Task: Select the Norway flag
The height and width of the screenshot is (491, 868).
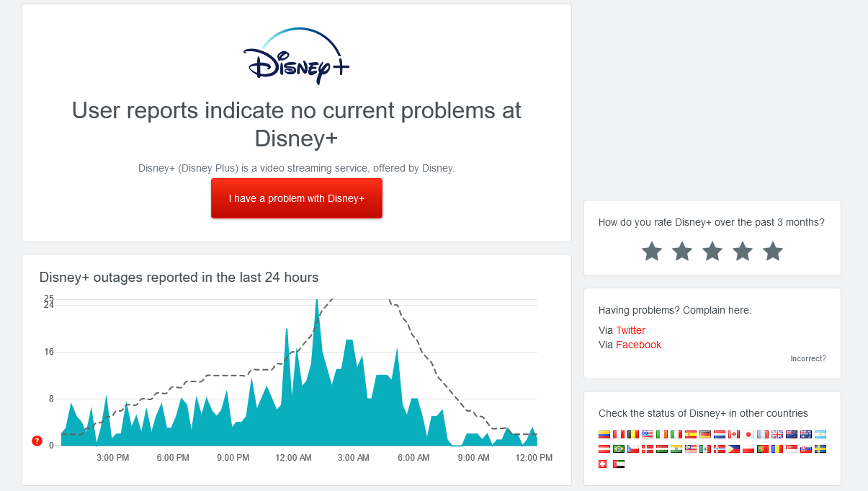Action: tap(720, 448)
